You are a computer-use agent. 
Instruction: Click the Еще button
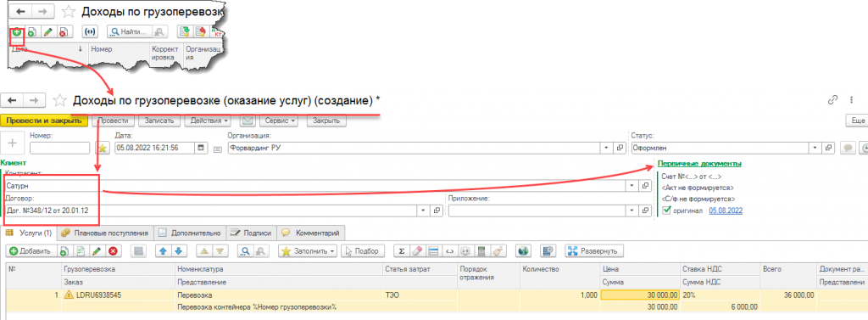pos(857,121)
